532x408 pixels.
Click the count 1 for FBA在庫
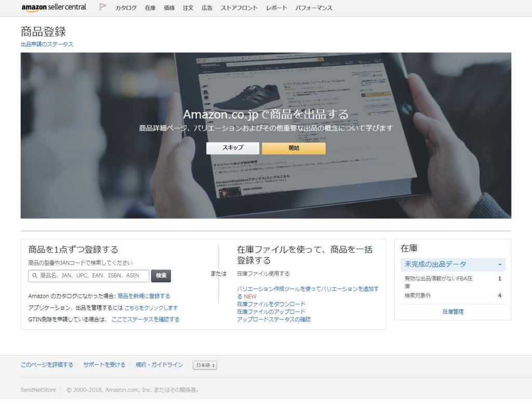[499, 279]
